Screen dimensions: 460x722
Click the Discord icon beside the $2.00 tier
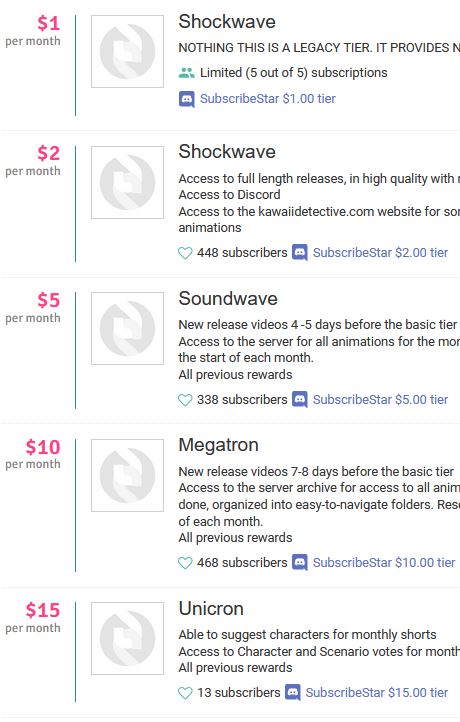pyautogui.click(x=300, y=253)
